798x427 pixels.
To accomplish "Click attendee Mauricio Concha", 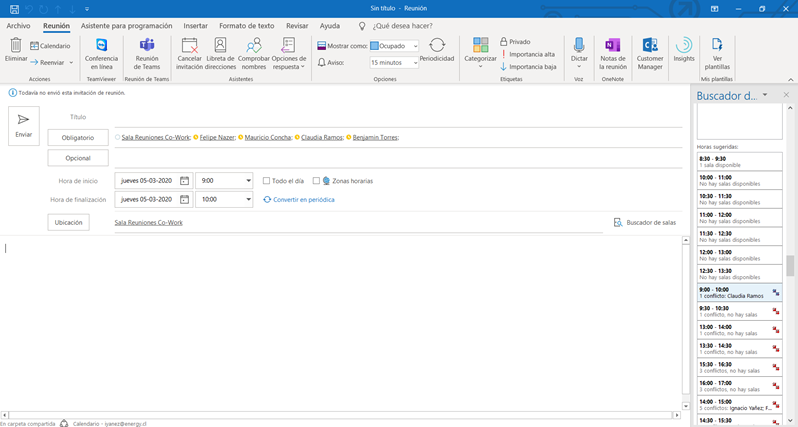I will point(268,137).
